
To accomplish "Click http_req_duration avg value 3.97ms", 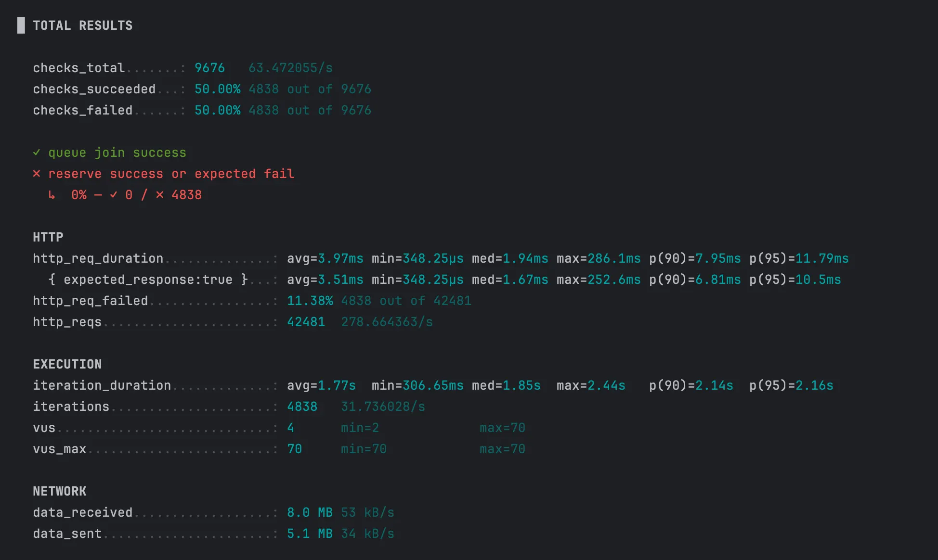I will click(x=340, y=258).
